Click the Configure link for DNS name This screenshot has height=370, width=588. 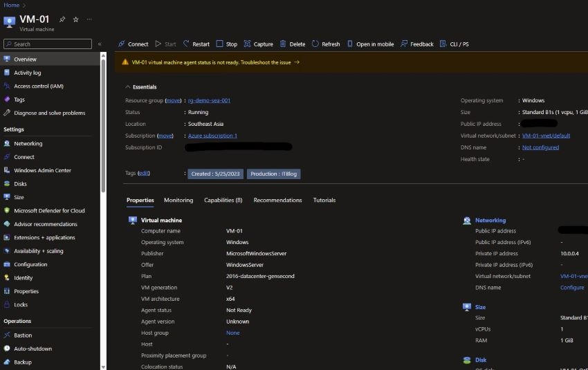click(x=572, y=288)
